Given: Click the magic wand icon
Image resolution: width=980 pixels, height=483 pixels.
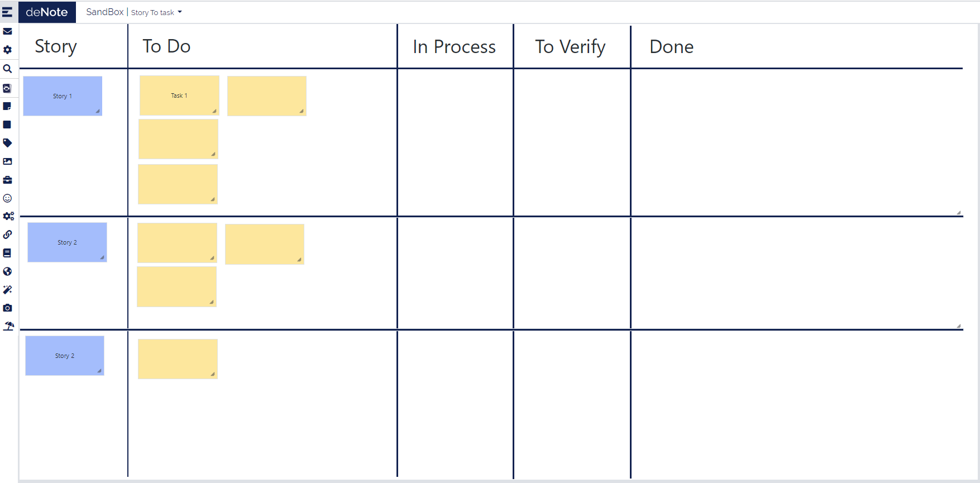Looking at the screenshot, I should click(7, 290).
